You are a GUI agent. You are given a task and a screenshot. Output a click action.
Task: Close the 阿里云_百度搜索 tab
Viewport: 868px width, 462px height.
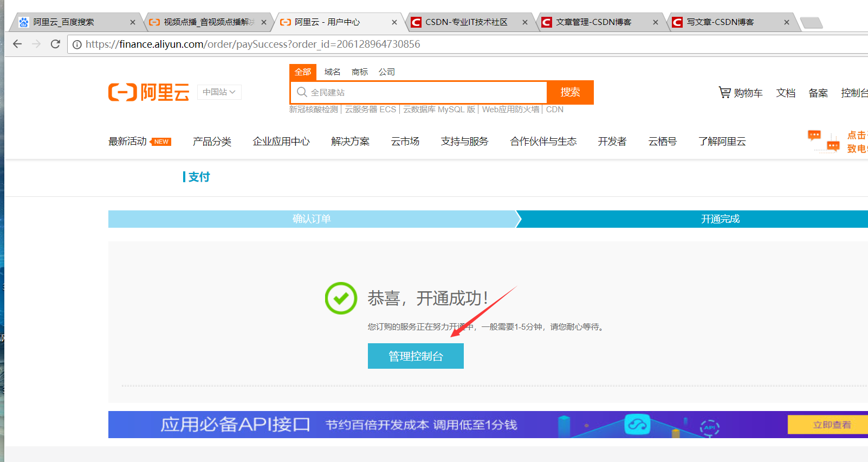pyautogui.click(x=133, y=22)
